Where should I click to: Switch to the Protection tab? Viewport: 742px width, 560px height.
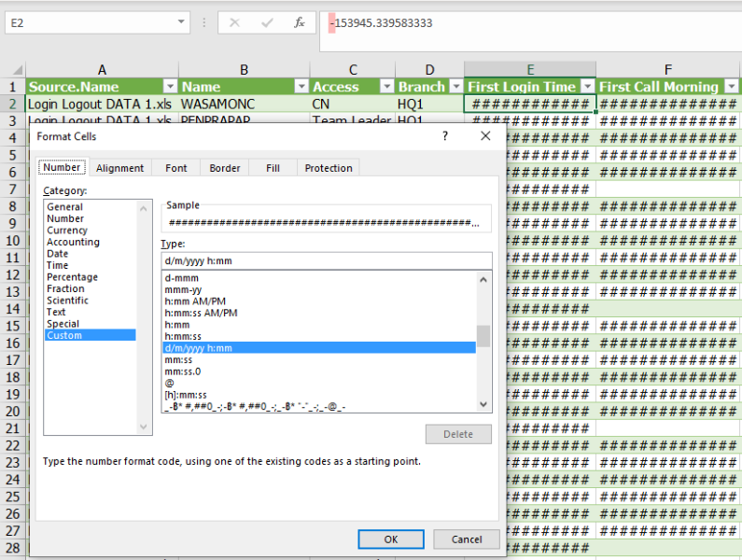pyautogui.click(x=329, y=168)
